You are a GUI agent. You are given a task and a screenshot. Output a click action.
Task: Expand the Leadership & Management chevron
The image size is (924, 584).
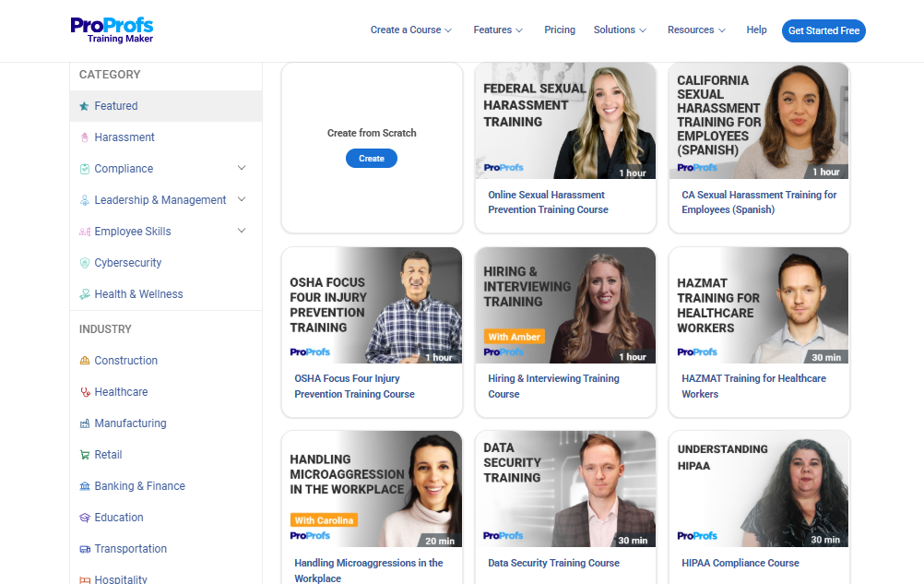coord(242,199)
